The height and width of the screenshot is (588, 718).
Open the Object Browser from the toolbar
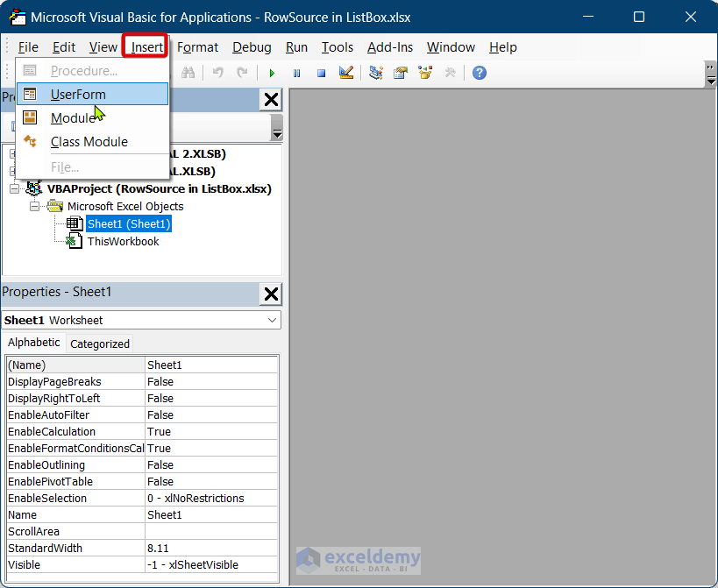point(425,73)
